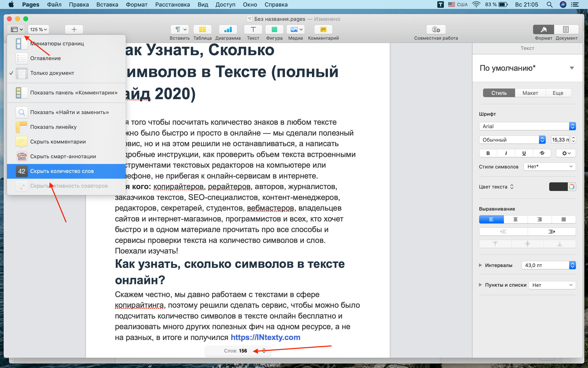Open the bullets and lists Нет dropdown
The width and height of the screenshot is (588, 368).
click(552, 285)
